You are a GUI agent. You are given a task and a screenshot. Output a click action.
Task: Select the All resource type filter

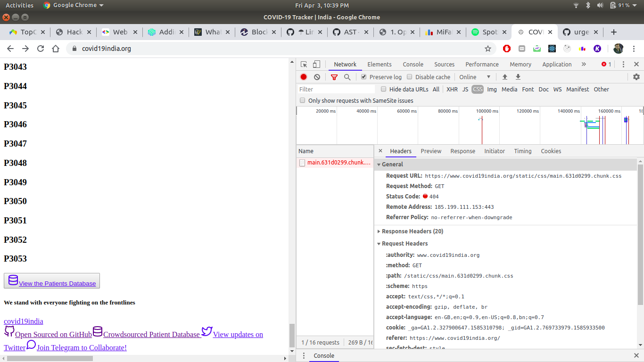[436, 89]
